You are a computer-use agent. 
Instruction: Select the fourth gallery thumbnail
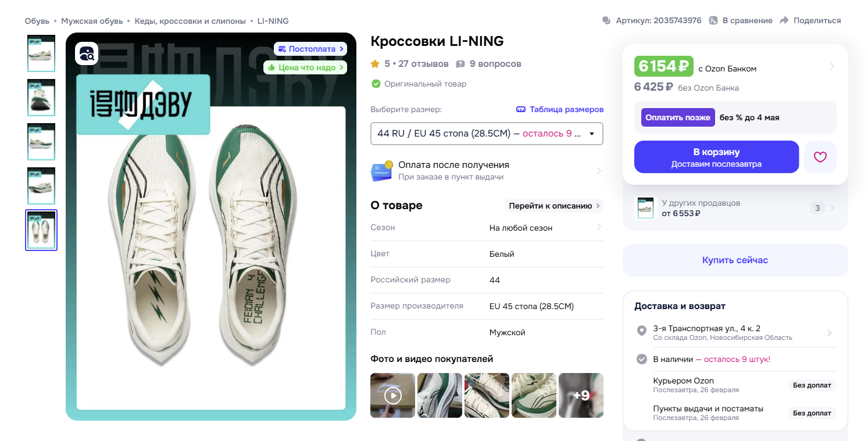coord(41,185)
